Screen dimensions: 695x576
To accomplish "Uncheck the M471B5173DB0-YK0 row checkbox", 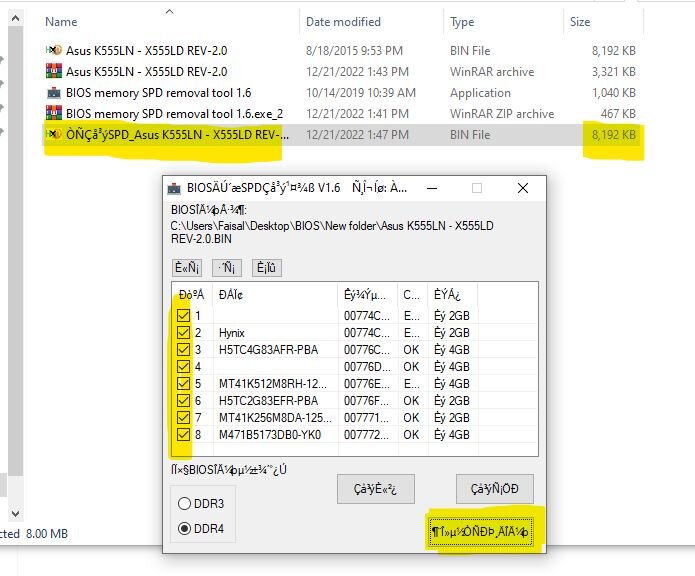I will [183, 435].
